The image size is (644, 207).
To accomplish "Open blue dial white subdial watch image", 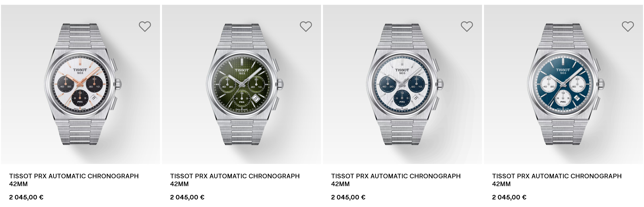I will 563,84.
